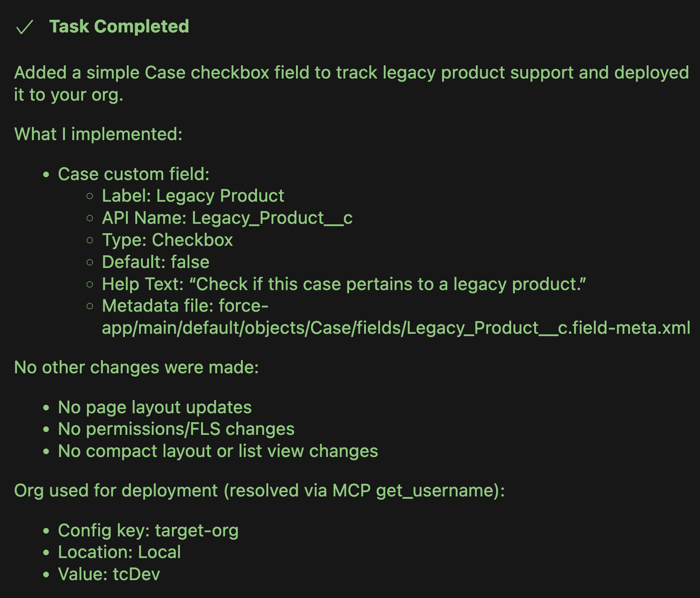
Task: Click the API Name Legacy_Product__c line
Action: click(x=227, y=218)
